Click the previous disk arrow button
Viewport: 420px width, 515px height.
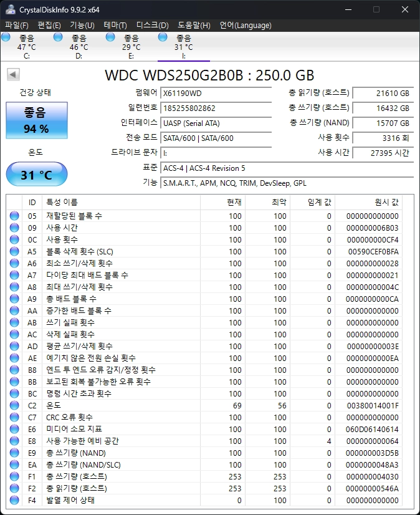pos(13,75)
